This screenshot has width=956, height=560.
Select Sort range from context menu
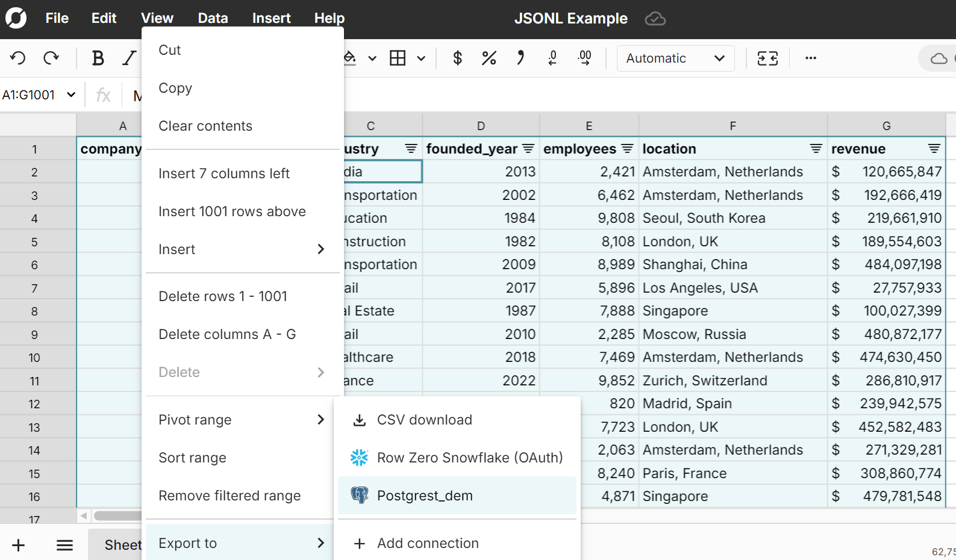coord(193,458)
